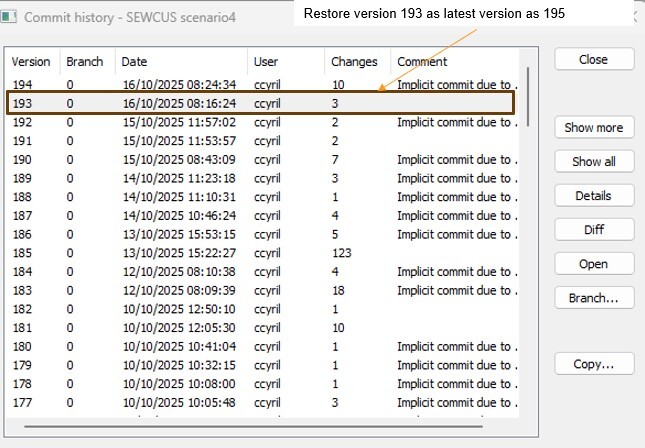Viewport: 645px width, 448px height.
Task: Click the Comment column header
Action: click(450, 62)
